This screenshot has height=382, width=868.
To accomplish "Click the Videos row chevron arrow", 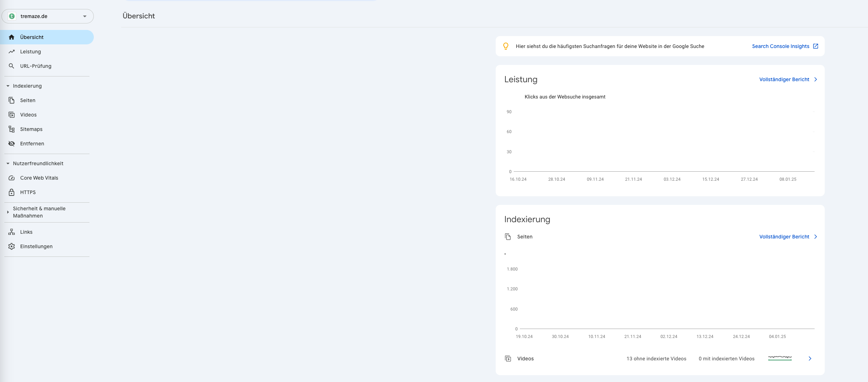I will 810,359.
